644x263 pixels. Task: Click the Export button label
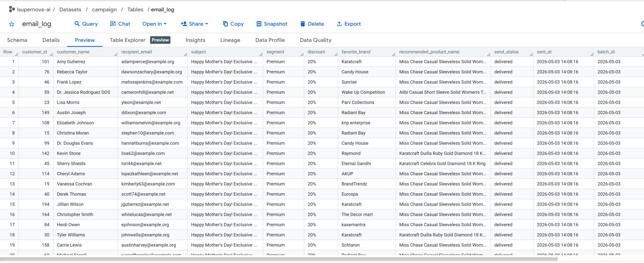coord(353,24)
